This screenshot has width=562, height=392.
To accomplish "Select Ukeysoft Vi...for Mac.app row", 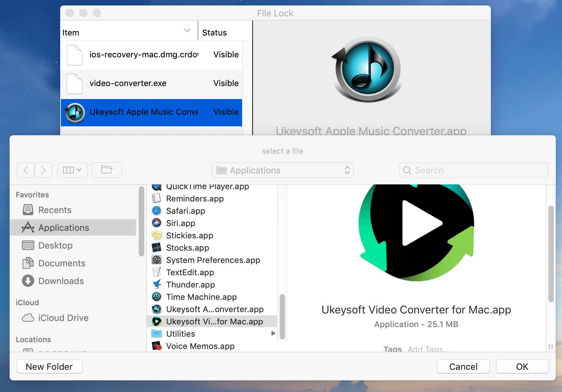I will coord(212,322).
